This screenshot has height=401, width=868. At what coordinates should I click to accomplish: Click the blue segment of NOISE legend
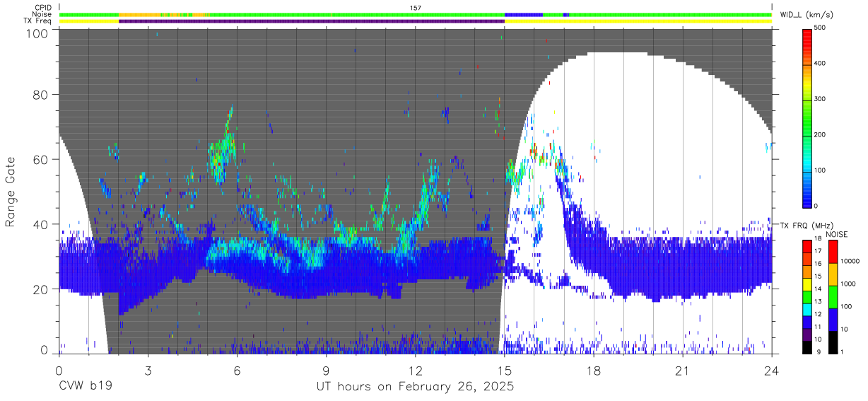[x=833, y=320]
